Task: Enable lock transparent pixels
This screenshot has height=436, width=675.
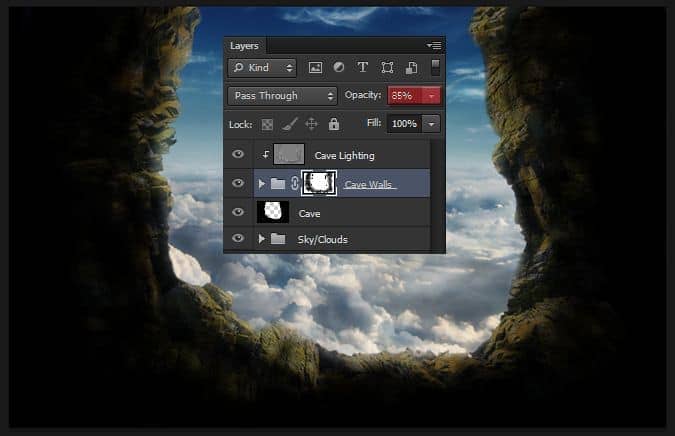Action: 267,125
